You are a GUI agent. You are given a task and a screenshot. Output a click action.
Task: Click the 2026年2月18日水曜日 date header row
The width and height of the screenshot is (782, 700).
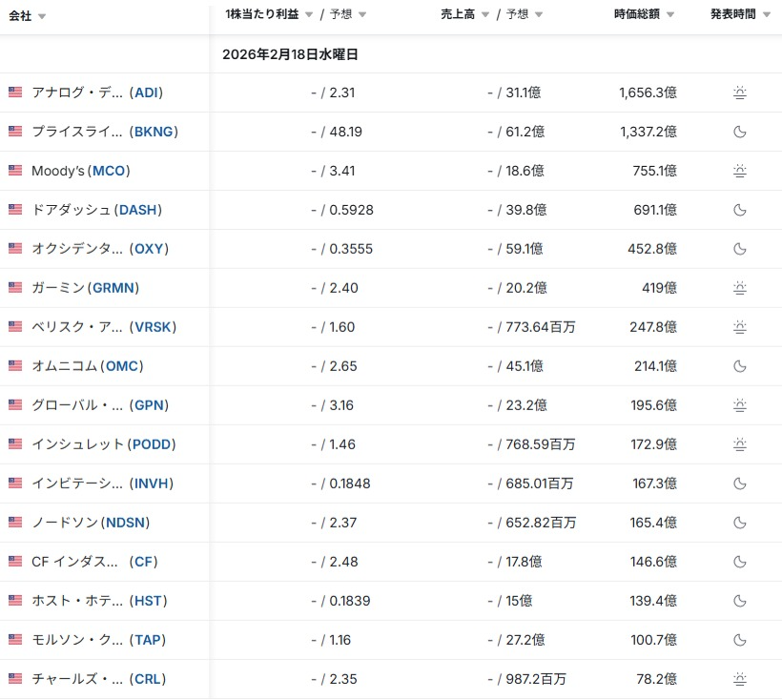point(290,54)
